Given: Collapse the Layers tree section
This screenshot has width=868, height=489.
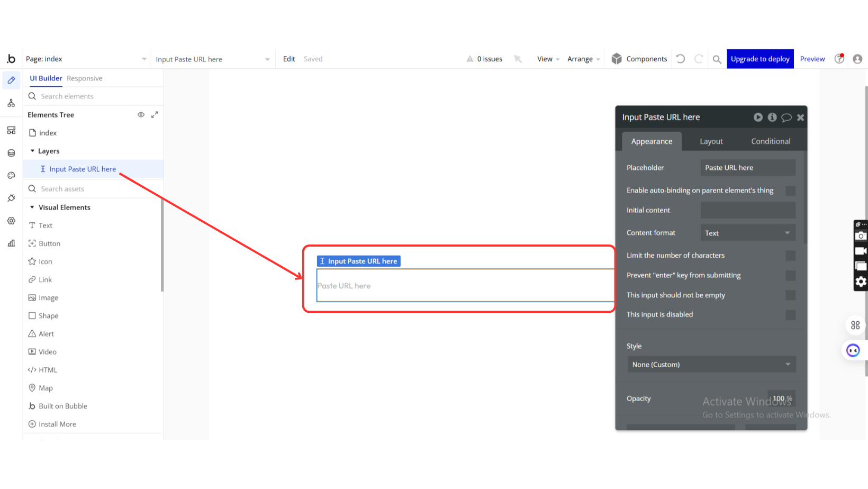Looking at the screenshot, I should tap(32, 151).
